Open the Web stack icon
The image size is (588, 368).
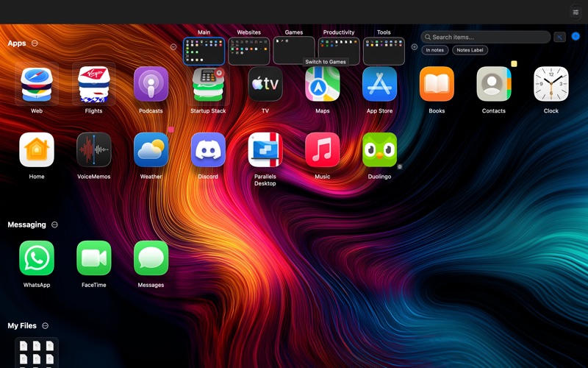36,84
